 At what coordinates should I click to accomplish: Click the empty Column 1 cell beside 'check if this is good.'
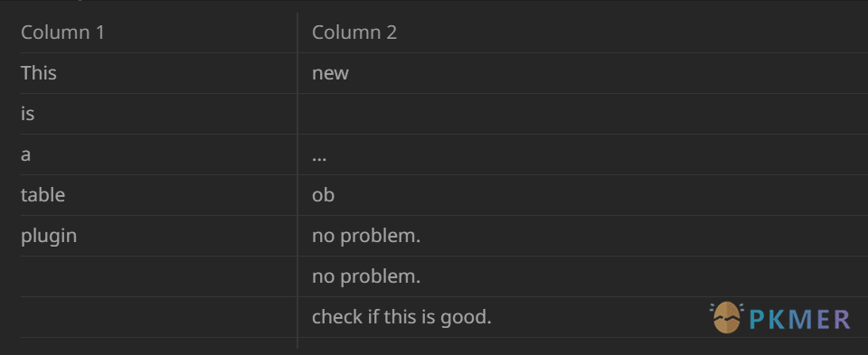pos(159,317)
